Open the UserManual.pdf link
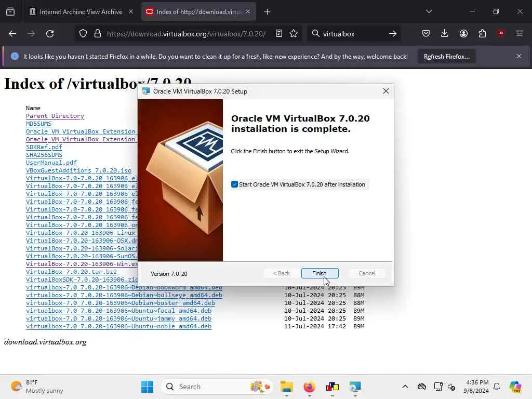The image size is (532, 399). point(51,163)
